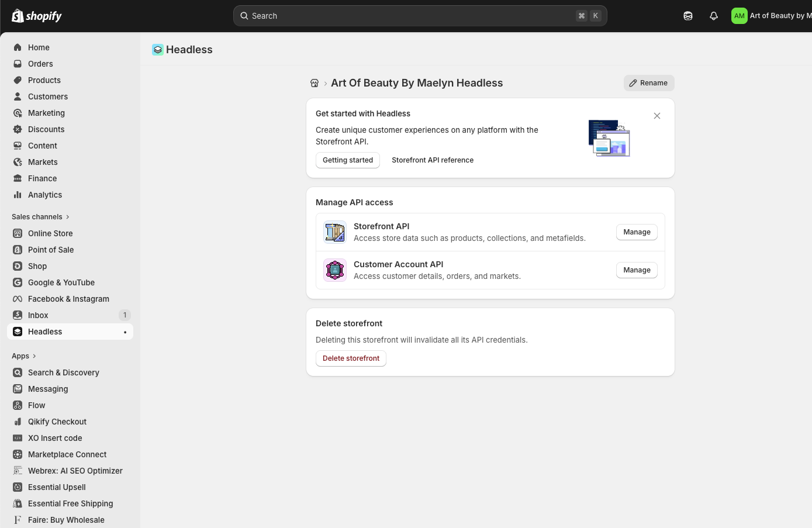Click the Customer Account API icon
Viewport: 812px width, 528px height.
[x=335, y=270]
